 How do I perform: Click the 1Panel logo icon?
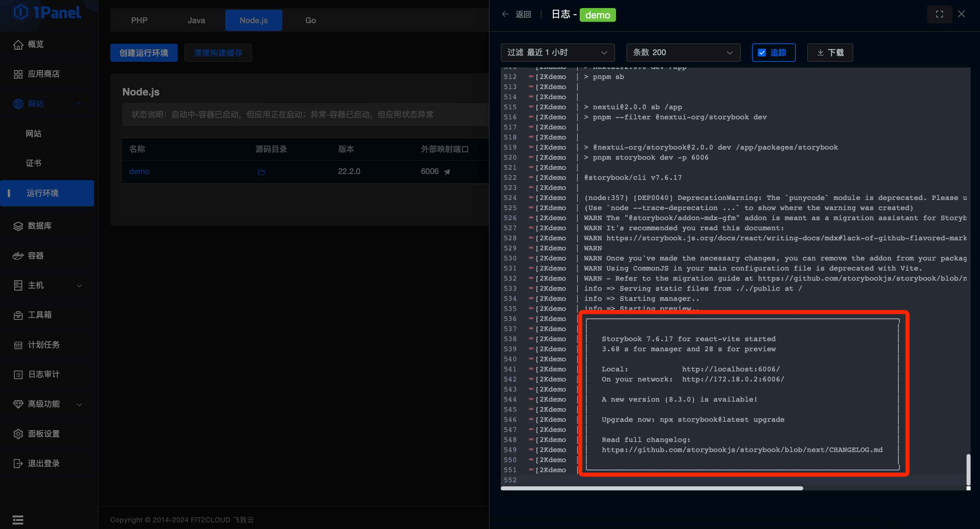coord(21,12)
